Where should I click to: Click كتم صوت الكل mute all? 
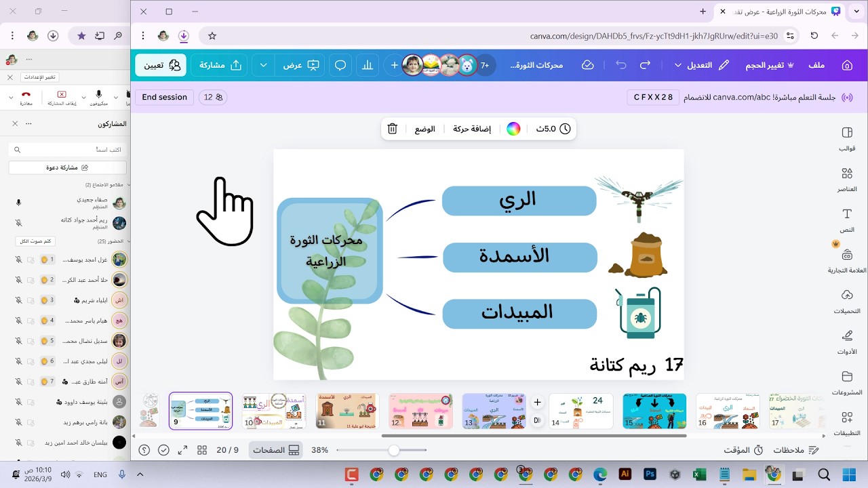pos(35,241)
